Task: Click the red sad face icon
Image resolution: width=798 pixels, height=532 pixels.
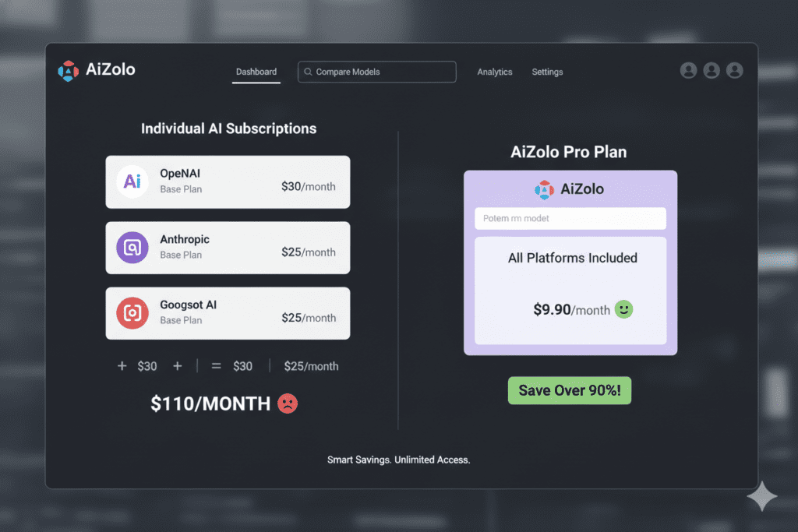Action: [x=288, y=403]
